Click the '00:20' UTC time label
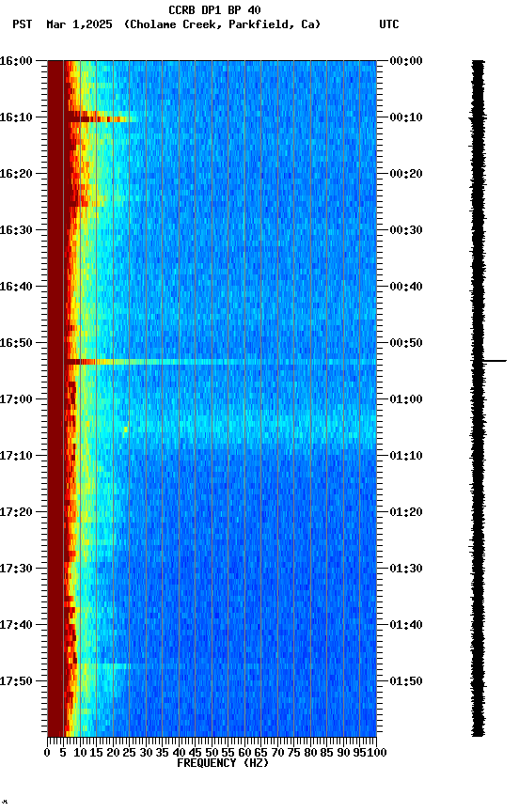Screen dimensions: 519x812 (x=406, y=174)
